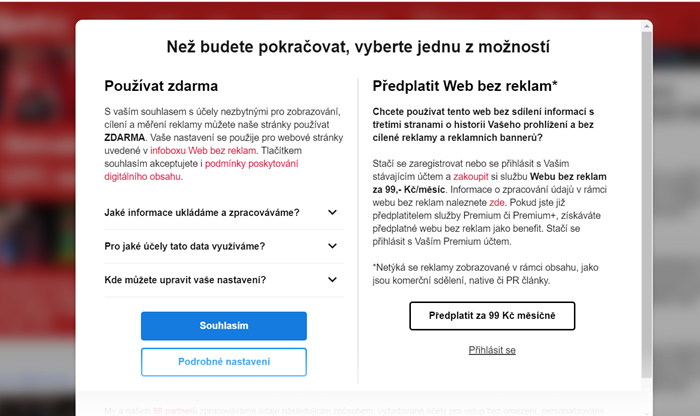Click 'Předplatit za 99 Kč měsíčně' button
The width and height of the screenshot is (700, 416).
pos(492,315)
